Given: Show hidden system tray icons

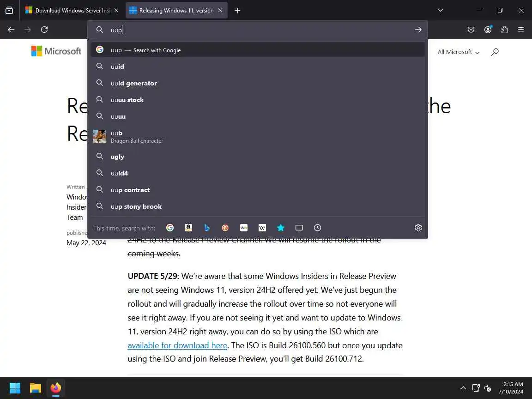Looking at the screenshot, I should [x=463, y=388].
